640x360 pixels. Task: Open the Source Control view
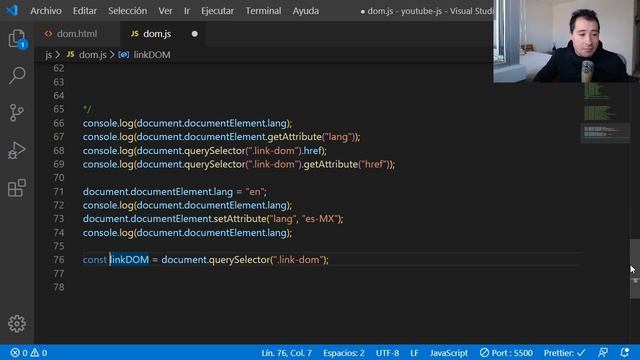click(x=17, y=113)
